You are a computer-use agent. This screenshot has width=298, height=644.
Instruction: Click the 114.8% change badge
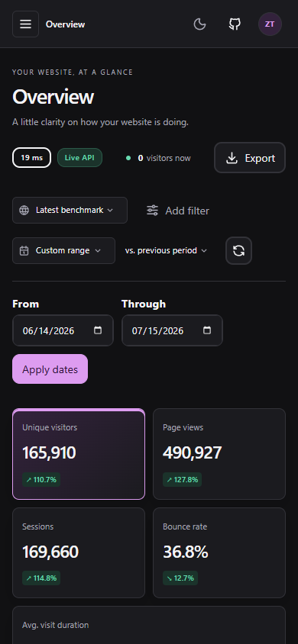click(41, 578)
